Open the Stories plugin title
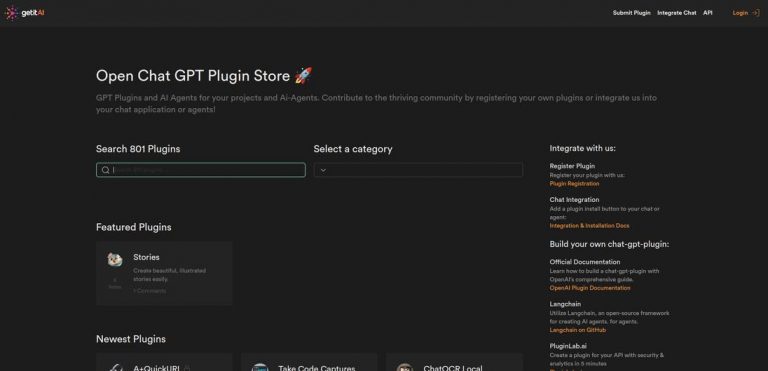The width and height of the screenshot is (768, 371). point(146,257)
